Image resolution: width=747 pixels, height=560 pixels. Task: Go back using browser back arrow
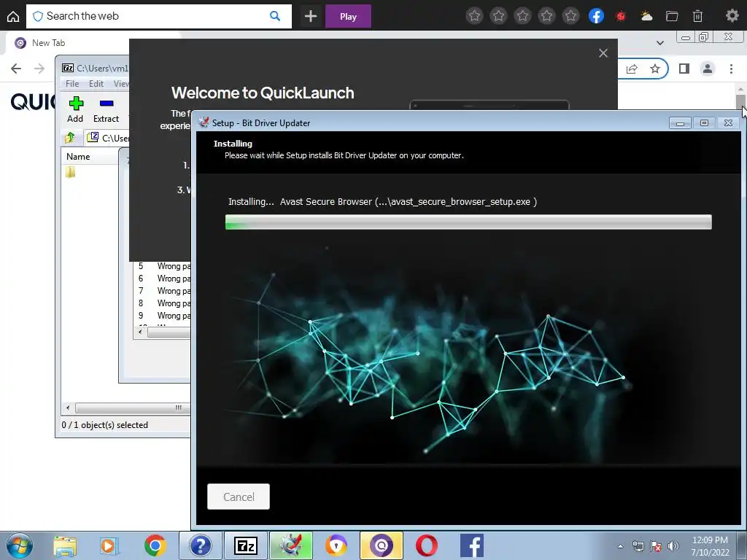tap(16, 69)
